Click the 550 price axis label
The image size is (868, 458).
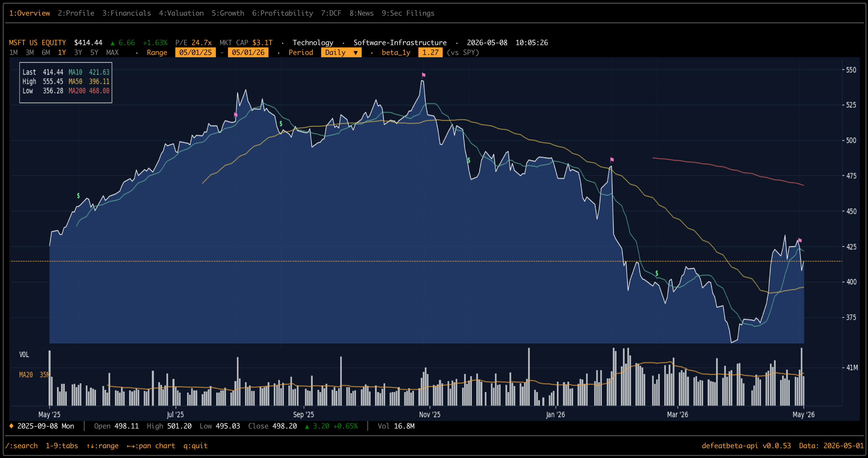[x=851, y=70]
